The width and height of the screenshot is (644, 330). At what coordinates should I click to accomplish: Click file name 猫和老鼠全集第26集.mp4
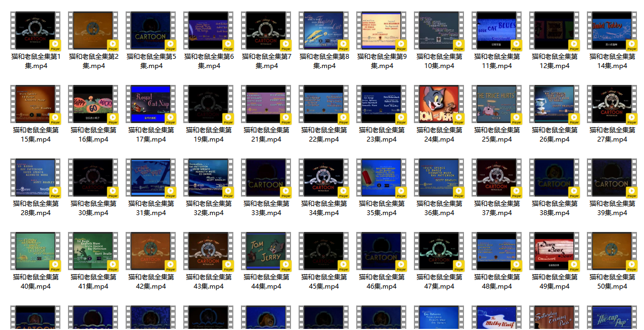click(x=554, y=135)
